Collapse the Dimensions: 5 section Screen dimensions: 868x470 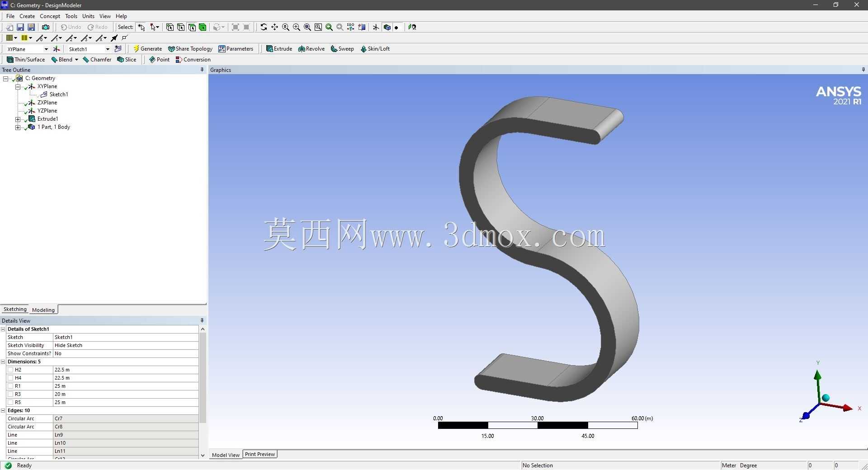click(3, 362)
